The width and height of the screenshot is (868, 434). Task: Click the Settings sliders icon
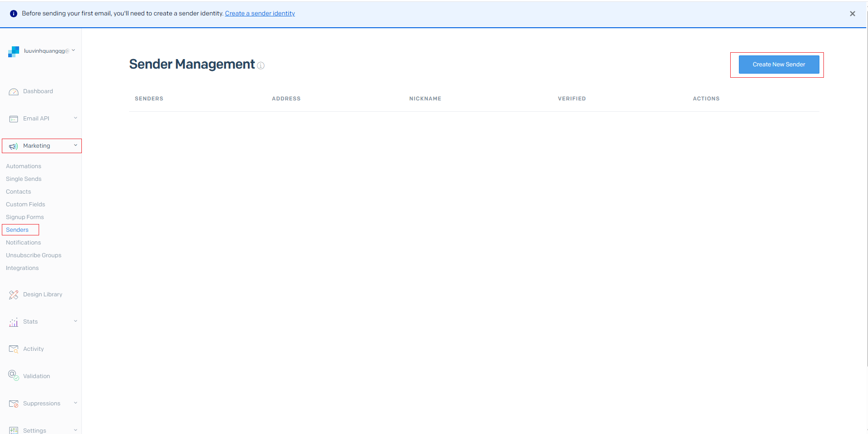(x=14, y=430)
